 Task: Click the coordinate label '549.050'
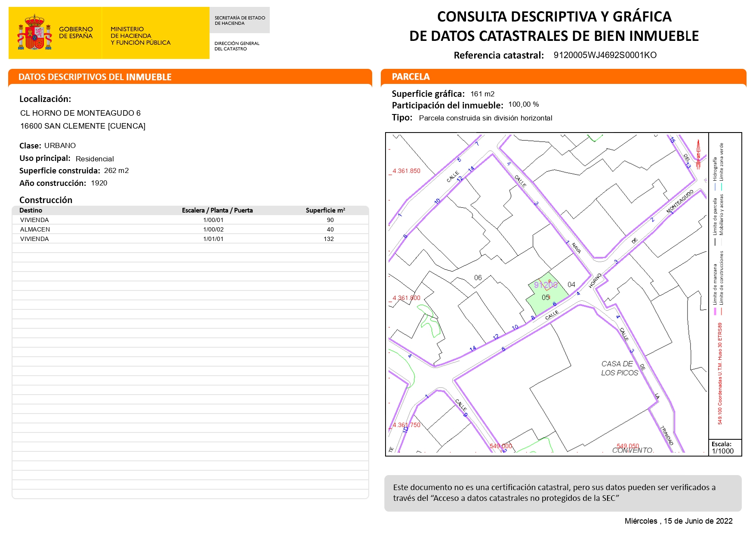[628, 446]
